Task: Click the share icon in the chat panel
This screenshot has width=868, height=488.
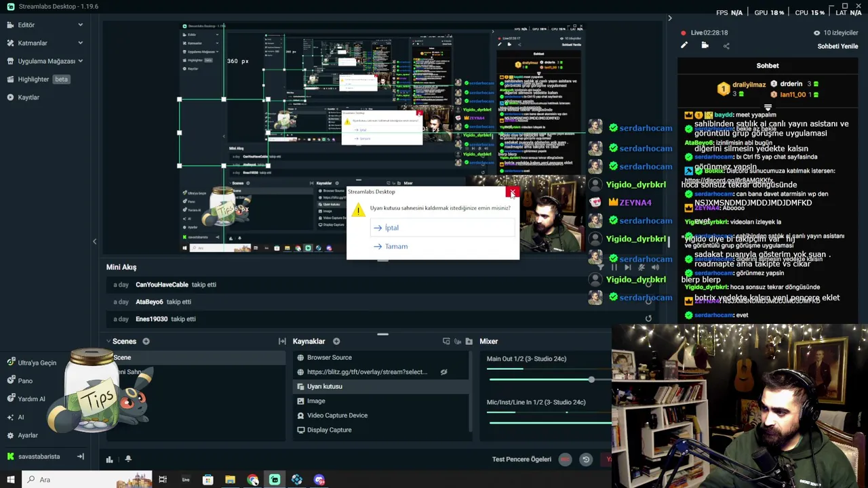Action: click(726, 45)
